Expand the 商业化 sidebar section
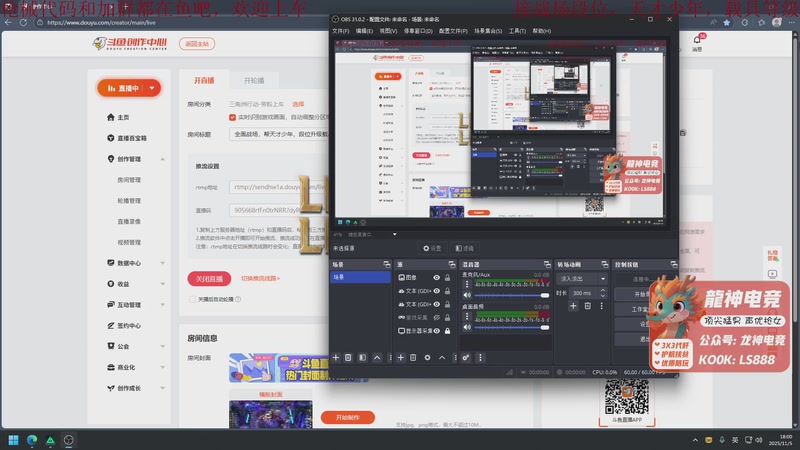Image resolution: width=800 pixels, height=450 pixels. tap(162, 367)
